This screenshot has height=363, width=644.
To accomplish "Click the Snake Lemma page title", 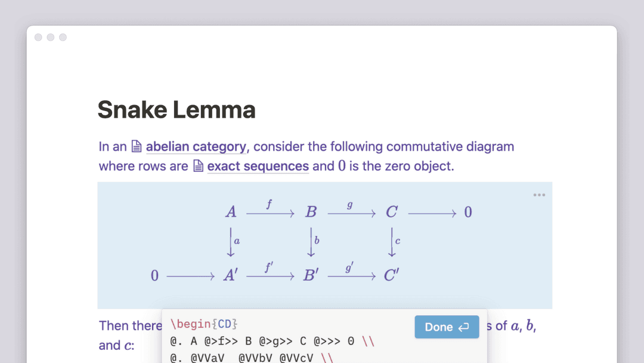I will [x=176, y=110].
